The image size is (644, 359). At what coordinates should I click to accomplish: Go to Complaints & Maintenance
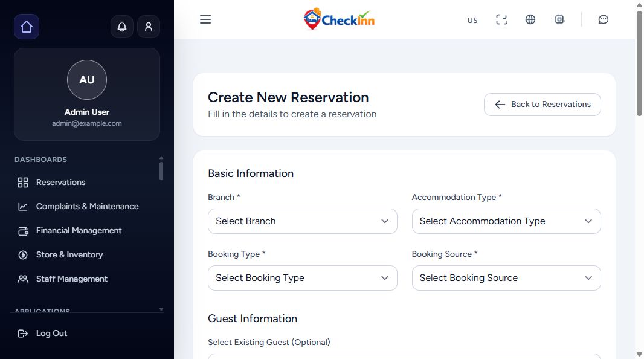(87, 206)
